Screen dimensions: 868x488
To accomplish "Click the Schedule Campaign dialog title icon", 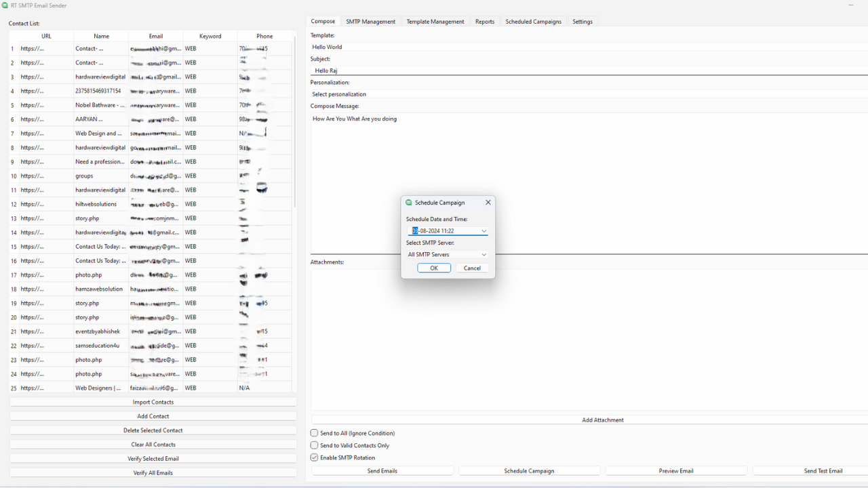I will pos(408,202).
